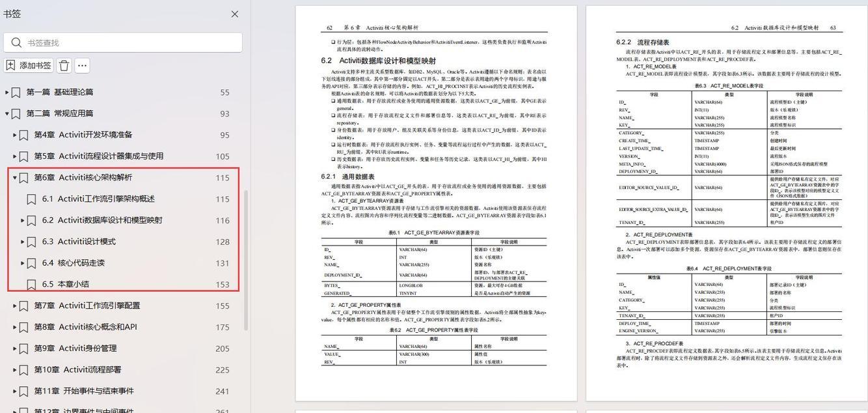The width and height of the screenshot is (868, 413).
Task: Expand 第一篇 基础理论篇 arrow
Action: point(7,93)
